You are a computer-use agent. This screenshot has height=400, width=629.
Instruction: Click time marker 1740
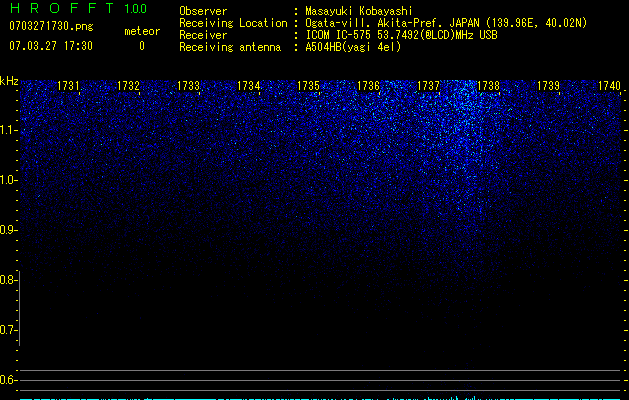tap(609, 86)
